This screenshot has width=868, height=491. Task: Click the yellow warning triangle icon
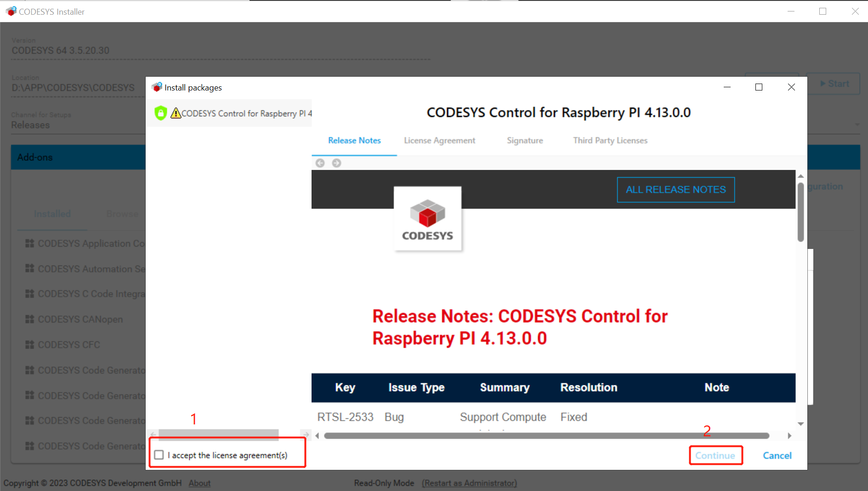176,113
